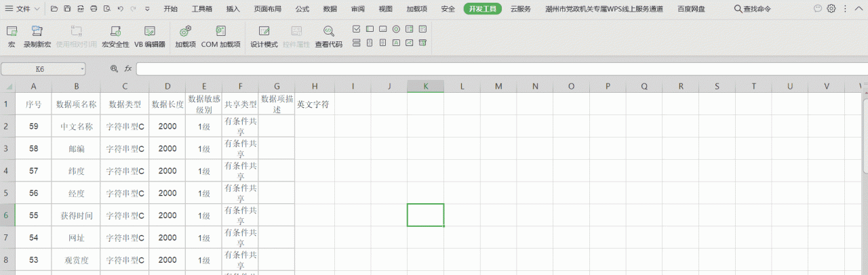
Task: Toggle Design Mode on
Action: 264,37
